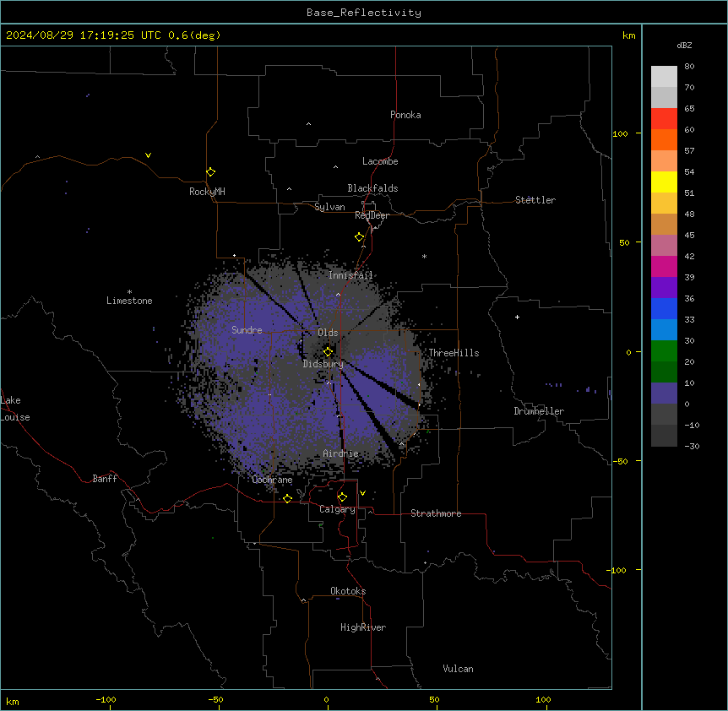The width and height of the screenshot is (728, 711).
Task: Click the yellow diamond marker above RockyMH
Action: tap(210, 171)
